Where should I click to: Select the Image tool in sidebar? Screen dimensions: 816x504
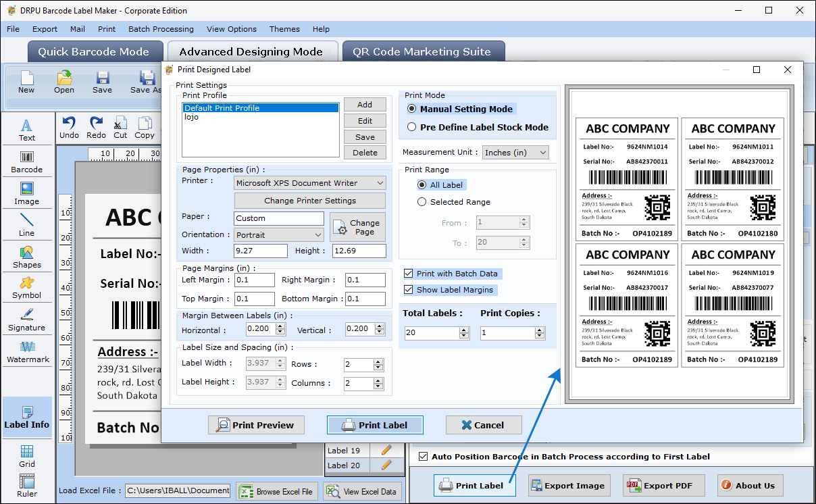click(x=27, y=193)
